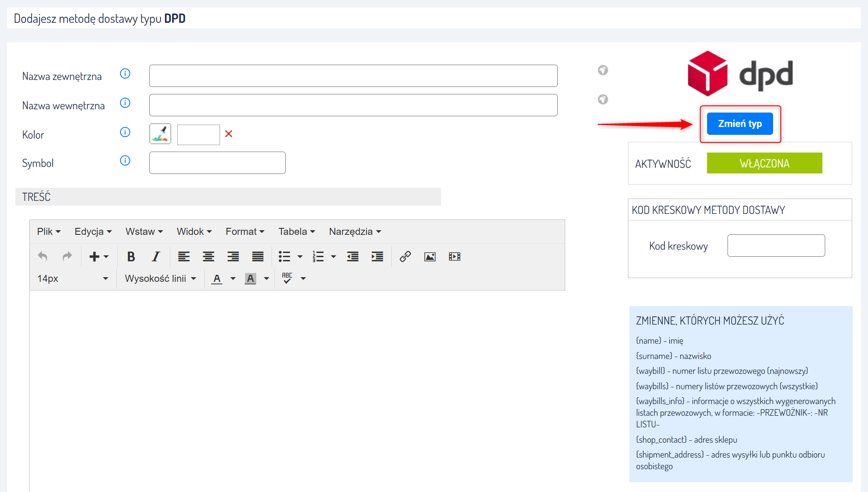
Task: Click into the Symbol text field
Action: pos(217,163)
